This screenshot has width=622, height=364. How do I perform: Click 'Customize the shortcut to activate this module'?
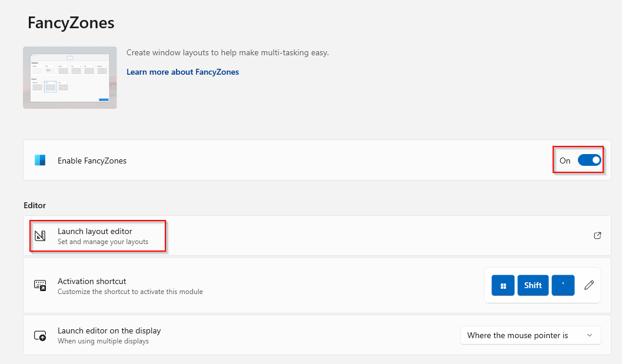tap(130, 292)
